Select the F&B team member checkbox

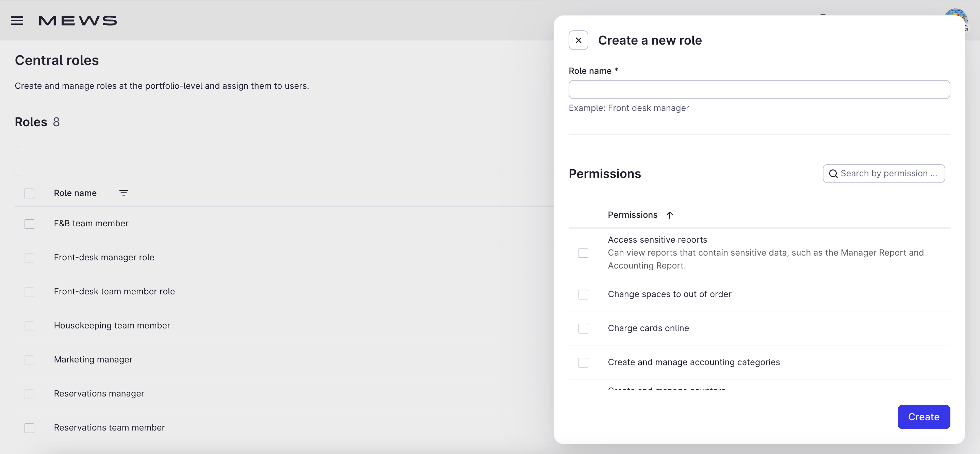pos(29,224)
